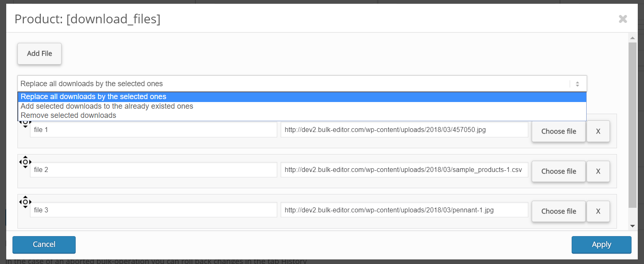Choose 'Add selected downloads to the already existed ones'
Viewport: 644px width, 264px height.
pyautogui.click(x=107, y=106)
